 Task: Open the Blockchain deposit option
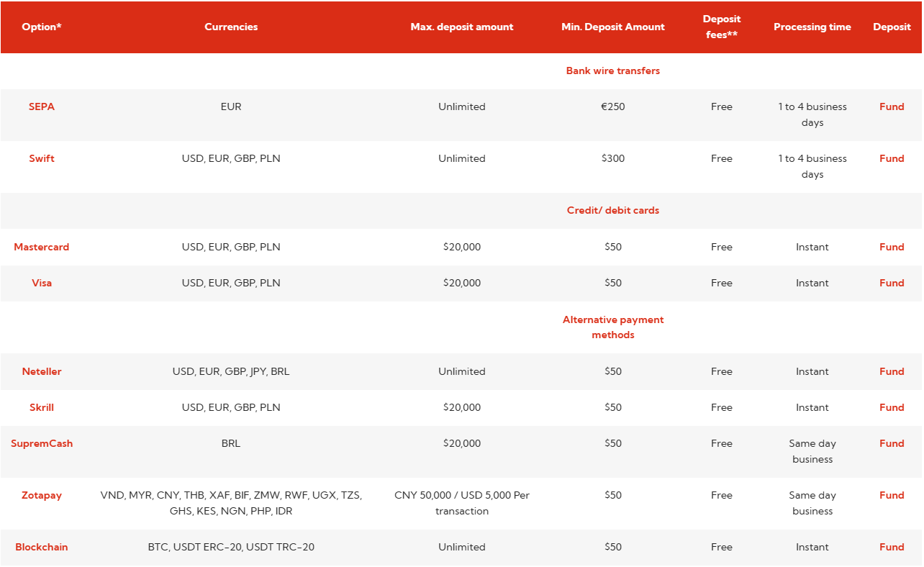(x=42, y=547)
